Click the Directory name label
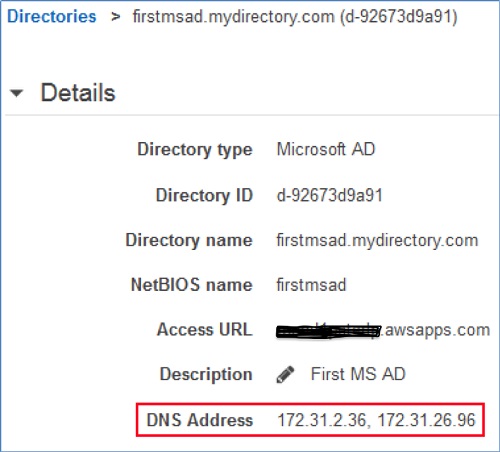 [189, 240]
